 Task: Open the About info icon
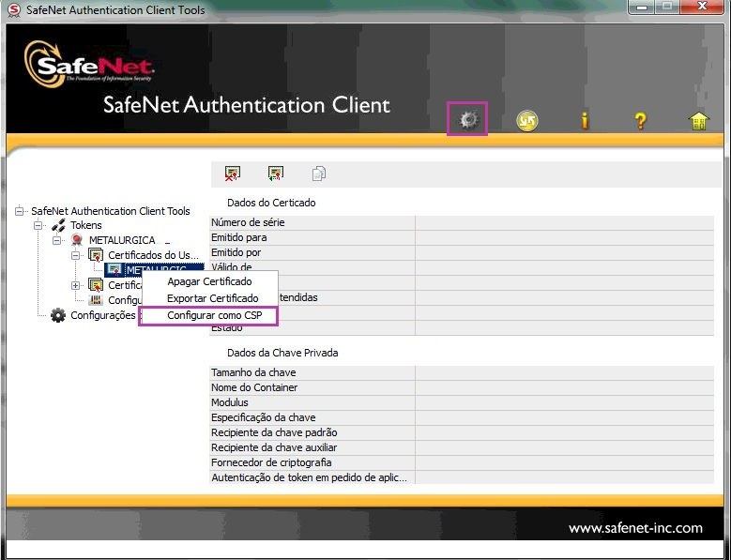(585, 121)
